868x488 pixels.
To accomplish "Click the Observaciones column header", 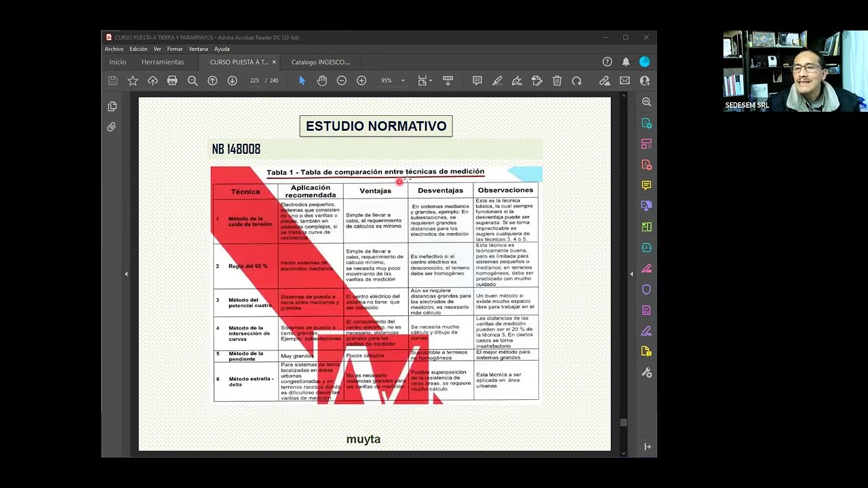I will [505, 190].
